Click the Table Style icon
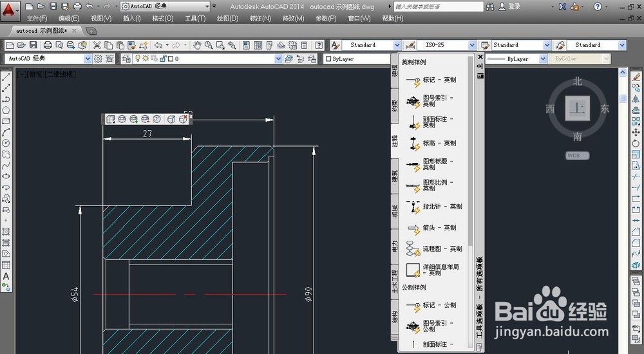 (486, 45)
